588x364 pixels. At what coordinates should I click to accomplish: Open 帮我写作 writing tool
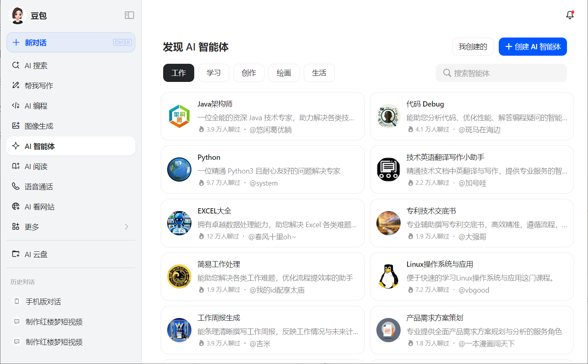coord(39,86)
